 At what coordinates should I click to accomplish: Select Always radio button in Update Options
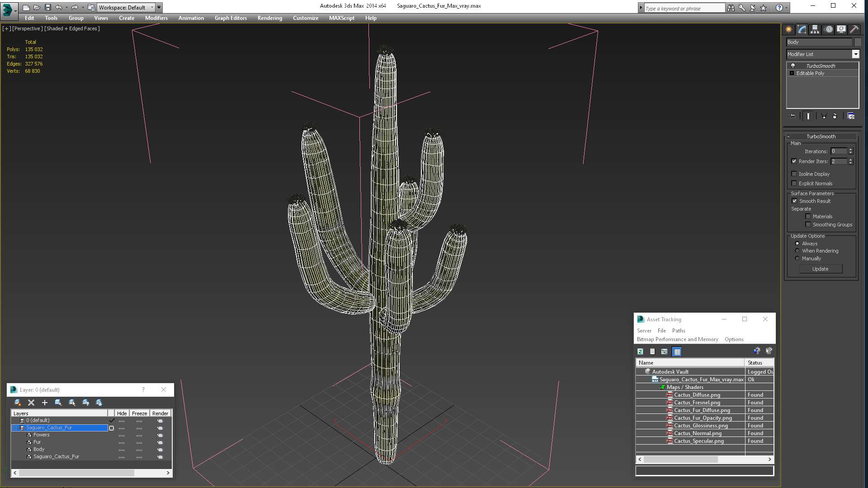pos(797,243)
